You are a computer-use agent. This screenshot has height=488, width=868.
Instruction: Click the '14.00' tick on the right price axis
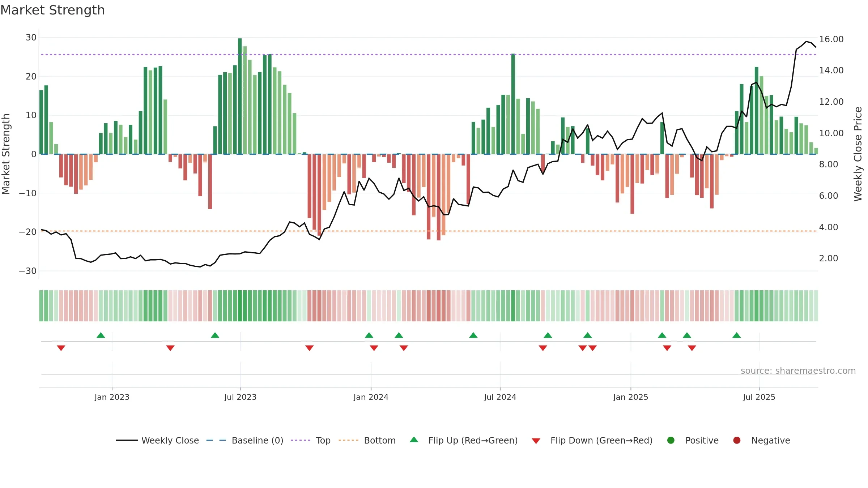pyautogui.click(x=831, y=70)
